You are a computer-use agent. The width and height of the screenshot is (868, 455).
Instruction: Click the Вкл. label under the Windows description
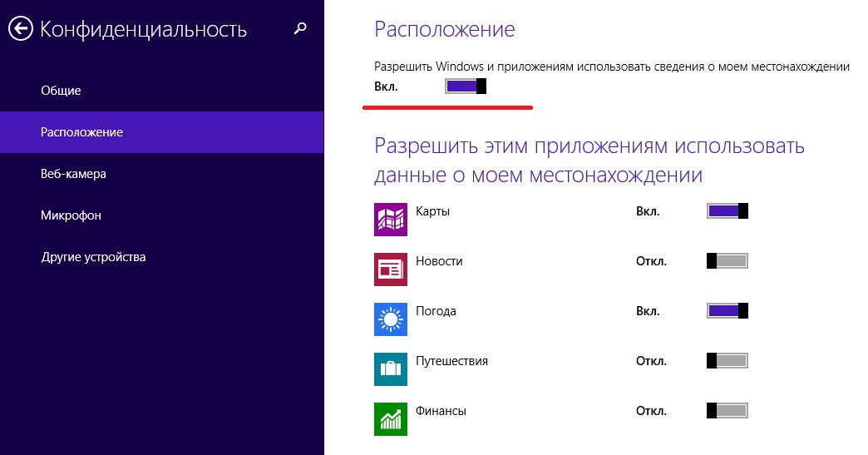coord(386,87)
